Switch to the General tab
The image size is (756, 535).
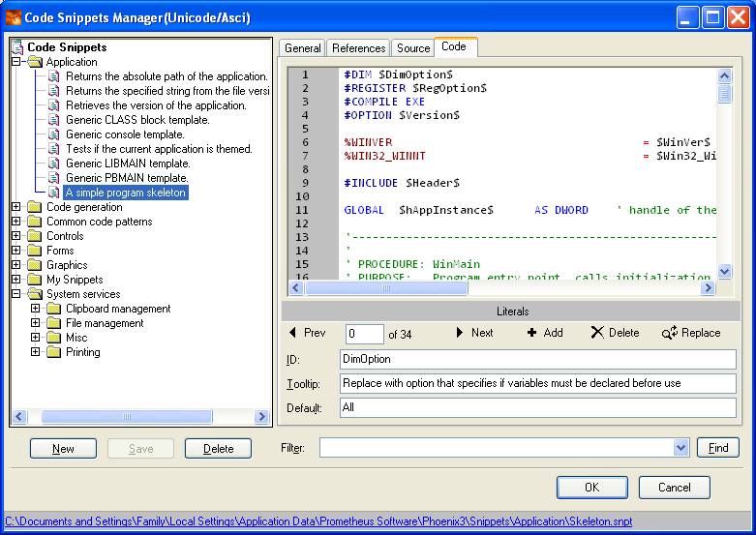(302, 48)
